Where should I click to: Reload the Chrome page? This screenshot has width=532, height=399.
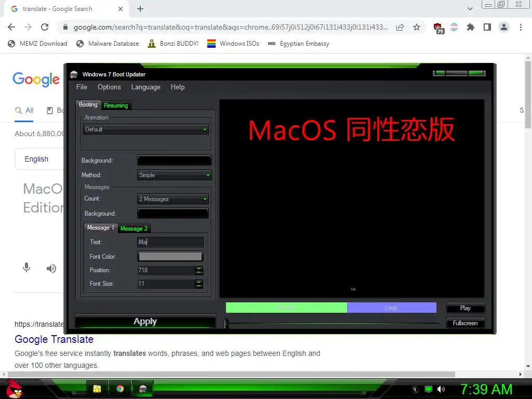[x=45, y=27]
